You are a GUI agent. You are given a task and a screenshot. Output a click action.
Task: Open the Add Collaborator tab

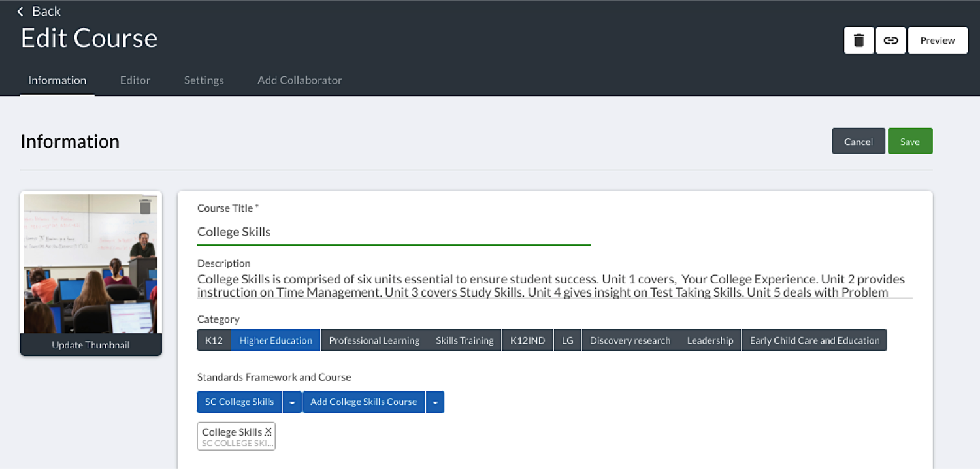(x=299, y=80)
